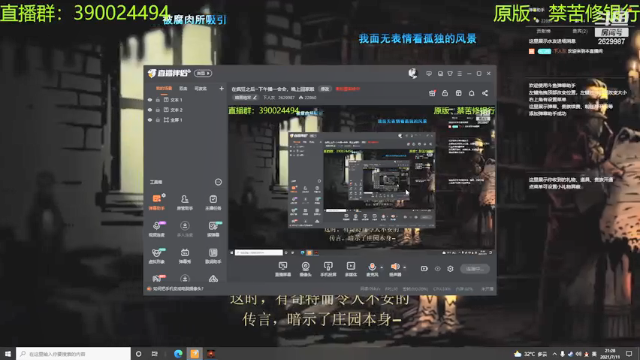Switch to the second scene tab

coord(183,88)
